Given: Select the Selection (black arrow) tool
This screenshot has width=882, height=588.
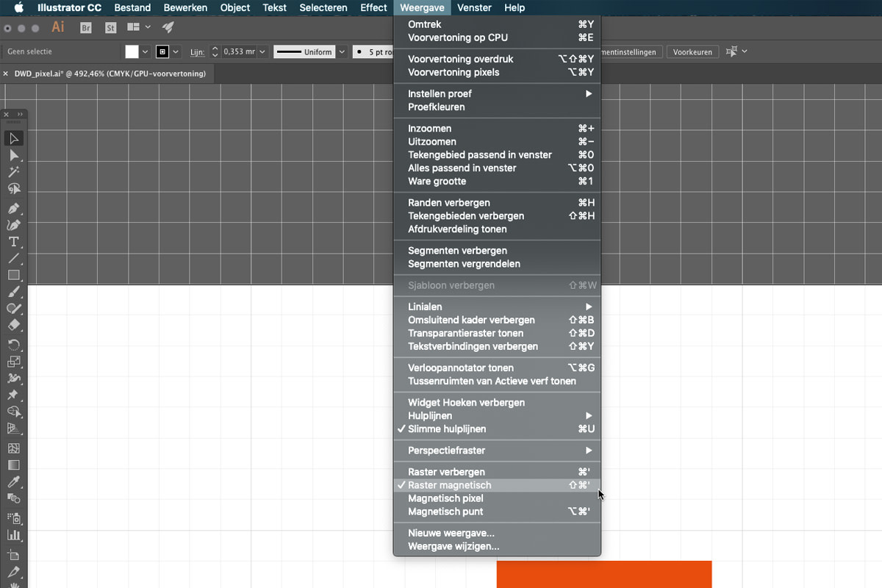Looking at the screenshot, I should (x=13, y=138).
